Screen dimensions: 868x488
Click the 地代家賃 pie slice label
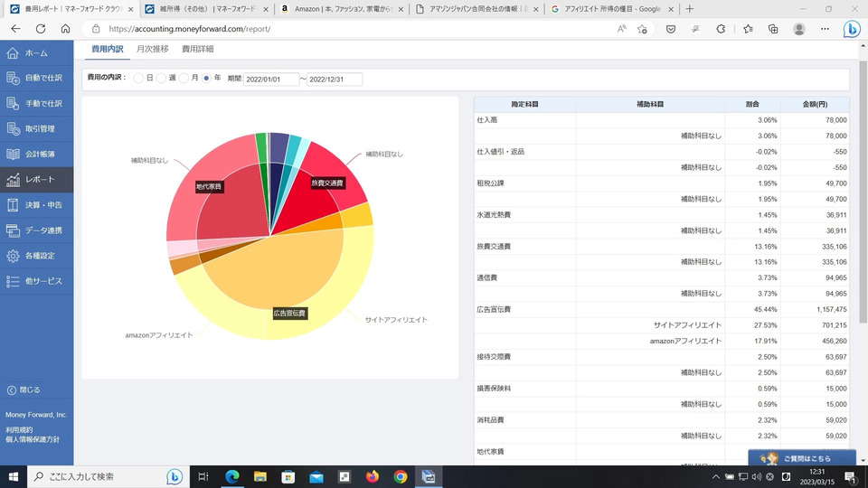[209, 186]
